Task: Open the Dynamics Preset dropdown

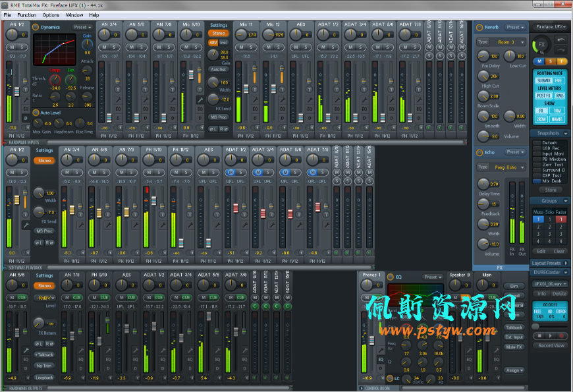Action: [x=82, y=27]
